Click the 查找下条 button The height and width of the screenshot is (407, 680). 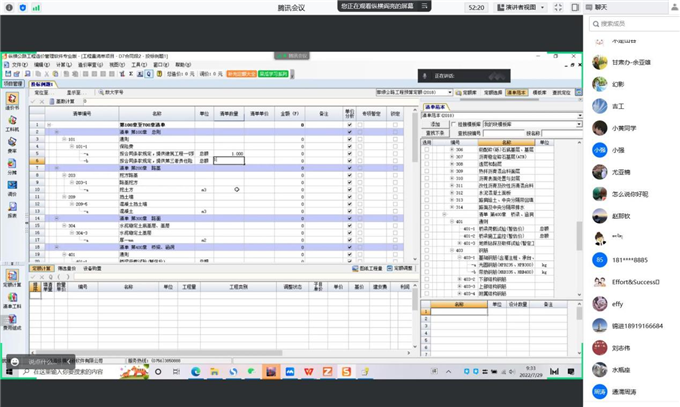click(x=436, y=132)
